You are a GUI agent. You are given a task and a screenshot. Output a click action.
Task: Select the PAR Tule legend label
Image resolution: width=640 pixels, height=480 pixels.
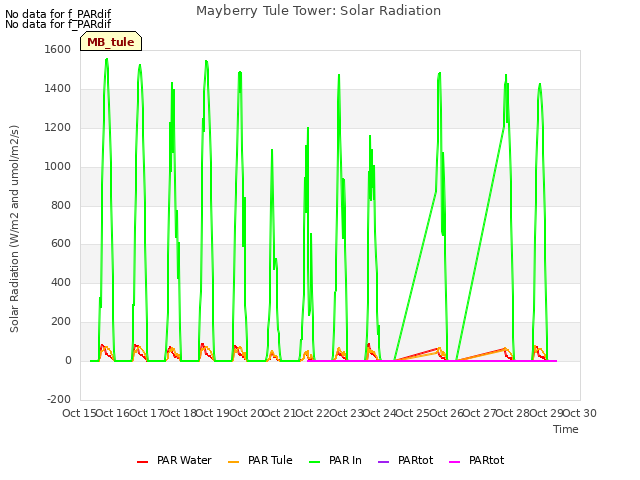coord(270,460)
